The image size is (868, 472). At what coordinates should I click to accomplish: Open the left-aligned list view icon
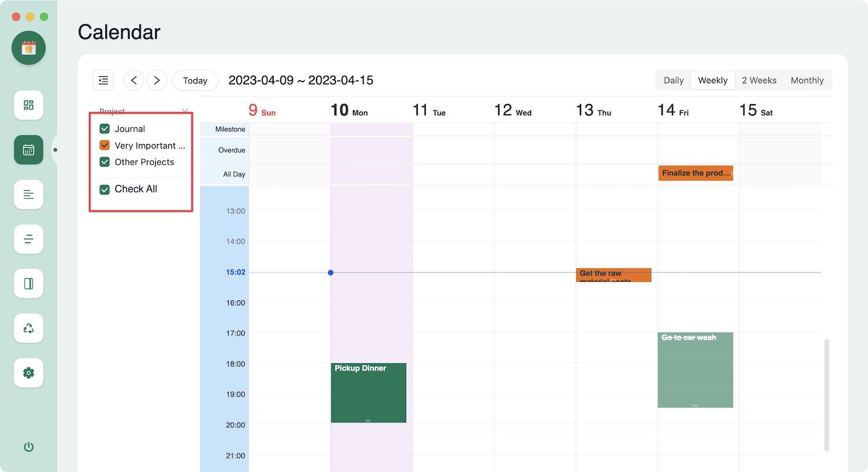point(28,194)
